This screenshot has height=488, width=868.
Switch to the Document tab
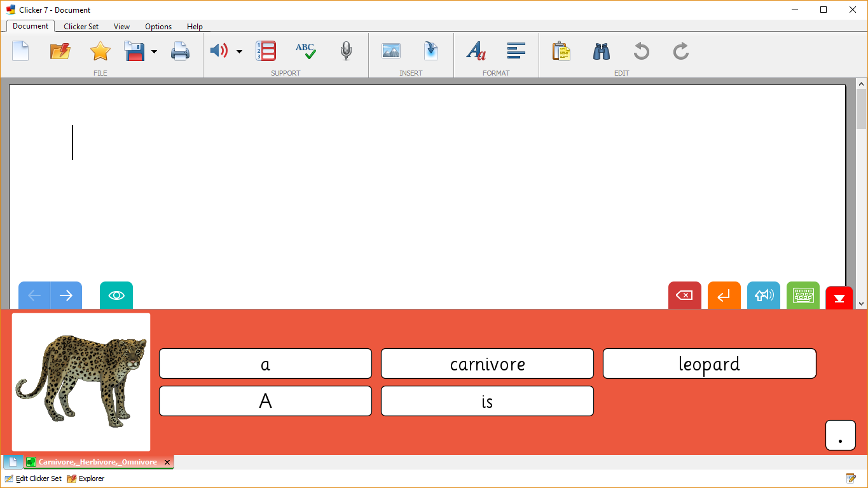(31, 26)
